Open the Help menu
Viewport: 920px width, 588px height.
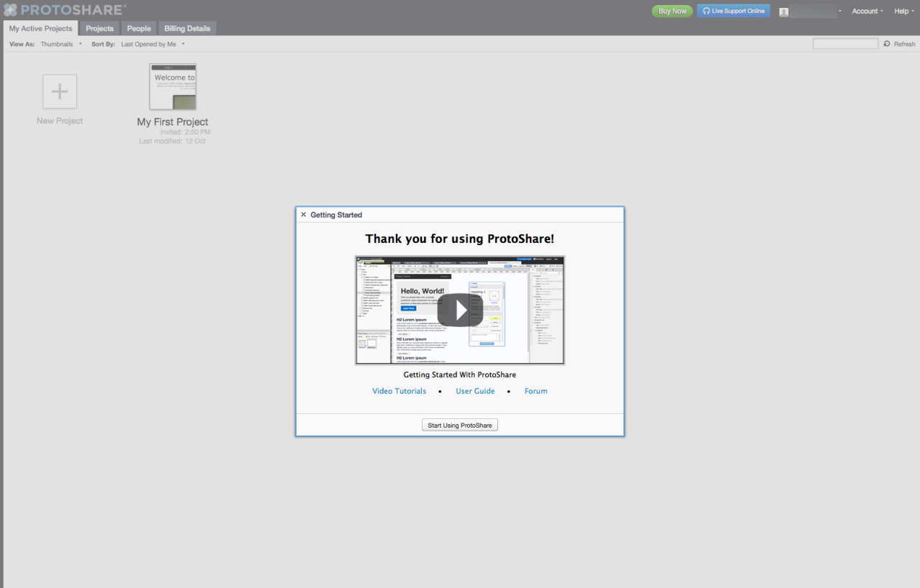[903, 12]
